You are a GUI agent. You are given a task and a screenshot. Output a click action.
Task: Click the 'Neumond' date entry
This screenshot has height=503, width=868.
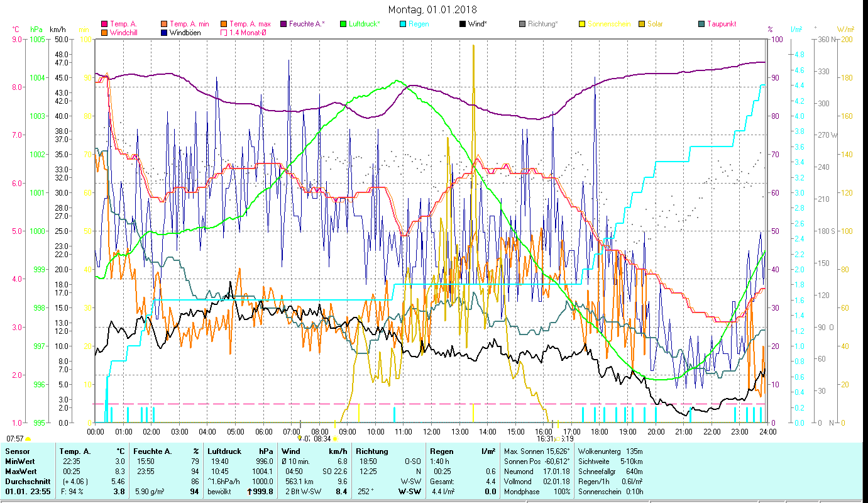click(536, 470)
